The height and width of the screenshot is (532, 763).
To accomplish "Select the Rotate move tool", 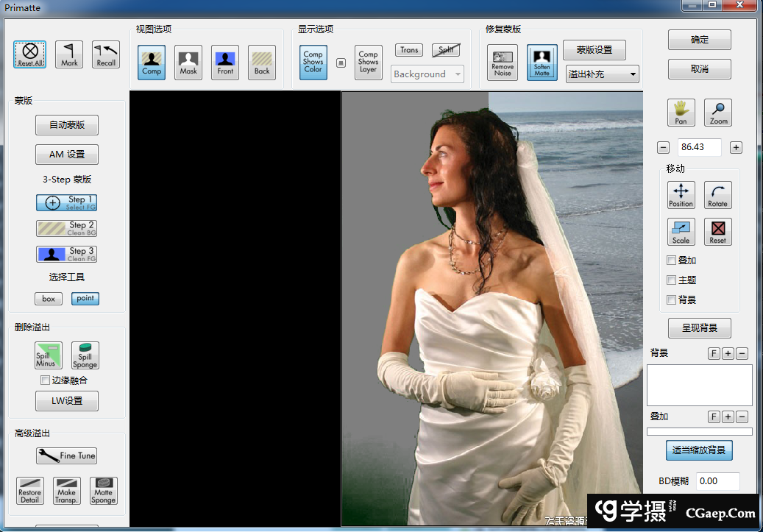I will 717,195.
